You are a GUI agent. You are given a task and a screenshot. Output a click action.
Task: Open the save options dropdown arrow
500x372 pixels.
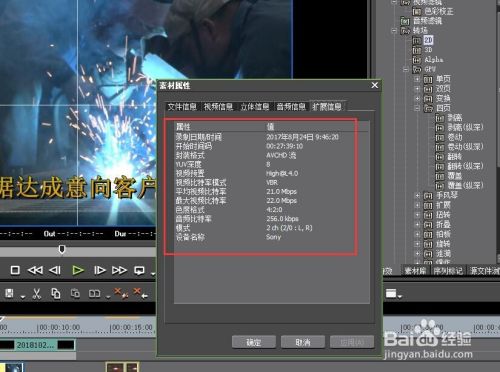pos(23,296)
